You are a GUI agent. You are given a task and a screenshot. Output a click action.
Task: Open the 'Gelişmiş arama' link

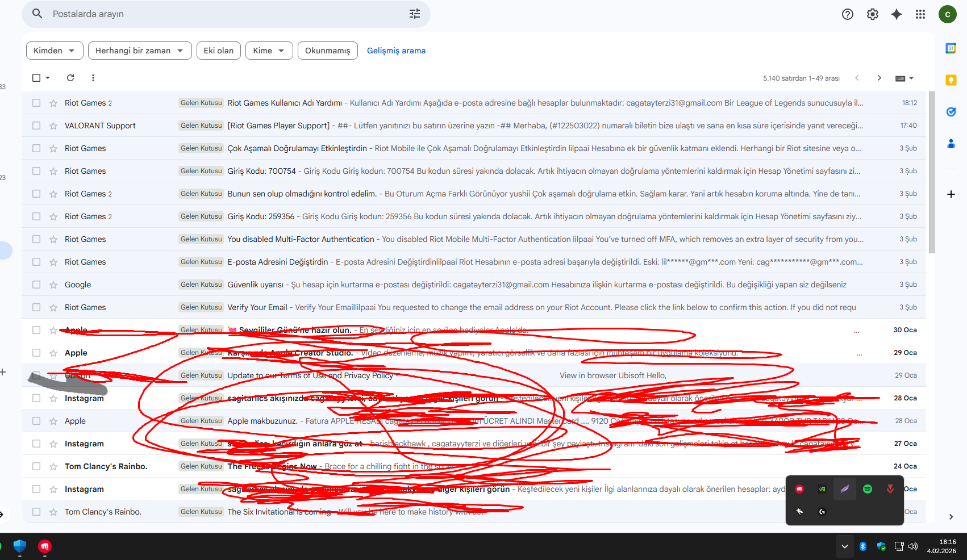coord(396,51)
